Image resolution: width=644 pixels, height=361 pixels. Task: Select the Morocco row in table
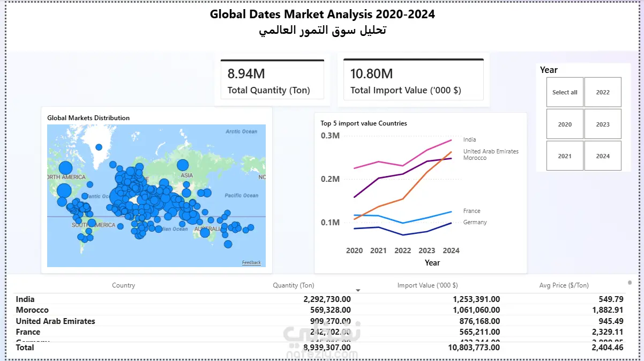tap(32, 310)
